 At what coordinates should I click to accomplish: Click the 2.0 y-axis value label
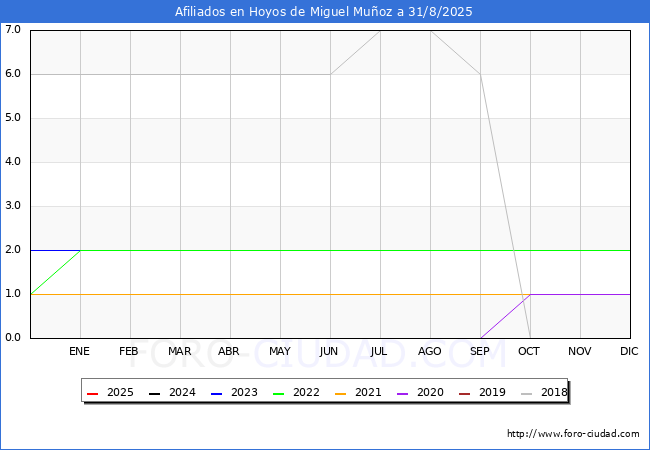pos(13,250)
